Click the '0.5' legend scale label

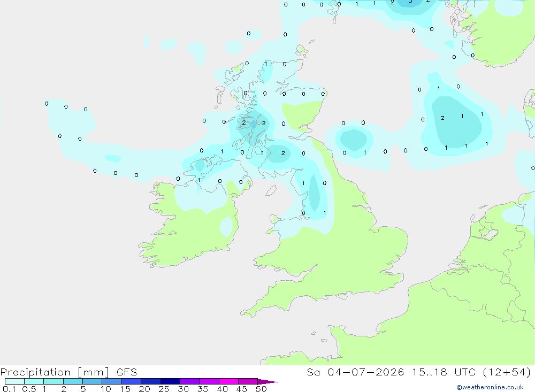coord(29,389)
